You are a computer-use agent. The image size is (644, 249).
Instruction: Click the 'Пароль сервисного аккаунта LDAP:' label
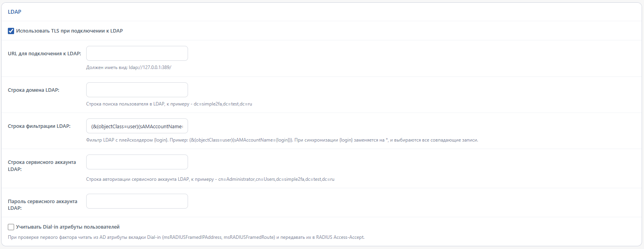43,205
